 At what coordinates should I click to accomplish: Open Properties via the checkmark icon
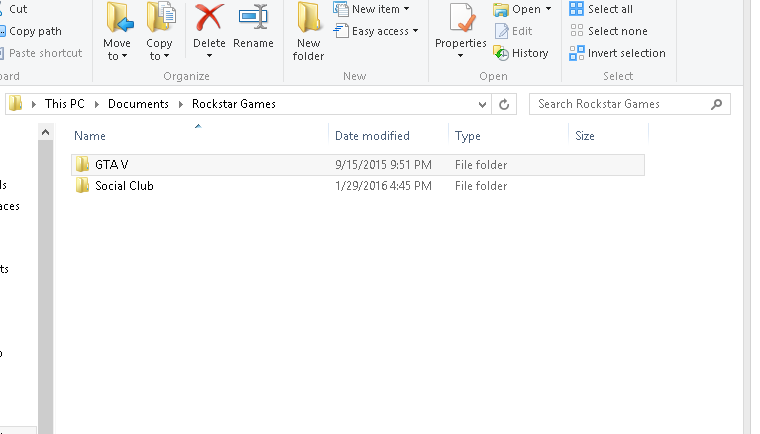461,18
